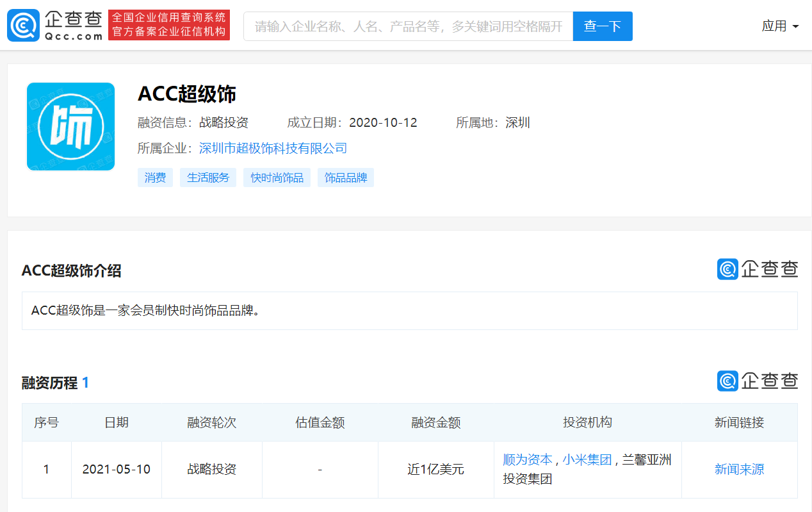The image size is (812, 512).
Task: Click the 投资机构 column header
Action: click(588, 422)
